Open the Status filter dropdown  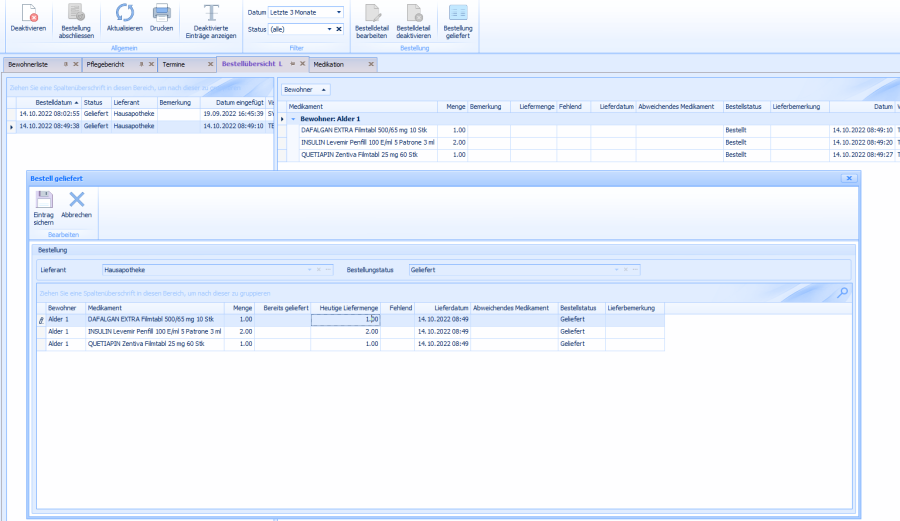click(327, 29)
